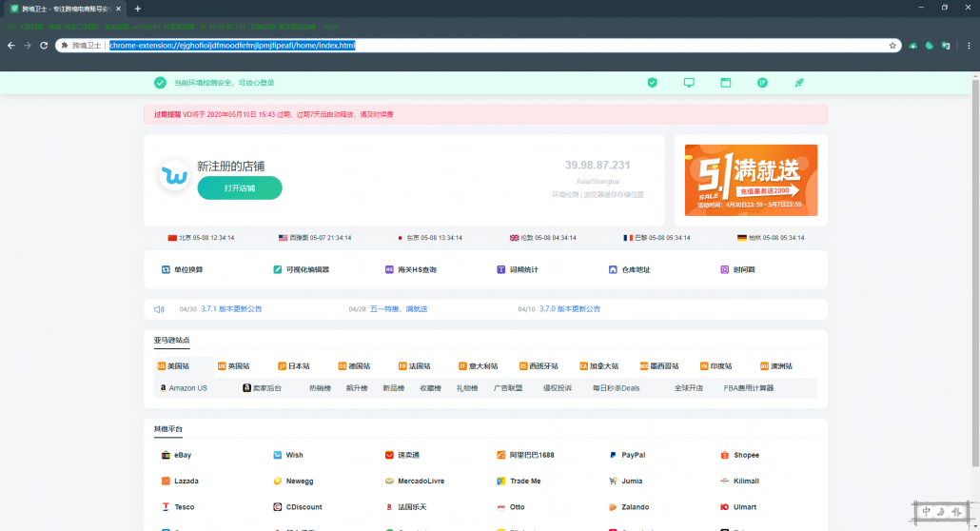Open the 速卖通 platform shortcut
The image size is (980, 531).
[x=402, y=455]
